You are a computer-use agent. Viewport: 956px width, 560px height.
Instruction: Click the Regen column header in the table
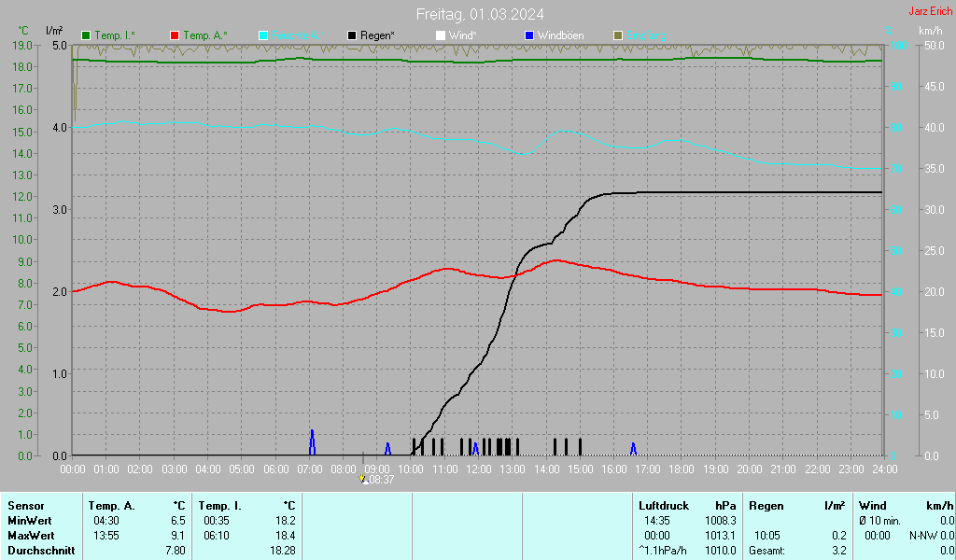click(767, 505)
